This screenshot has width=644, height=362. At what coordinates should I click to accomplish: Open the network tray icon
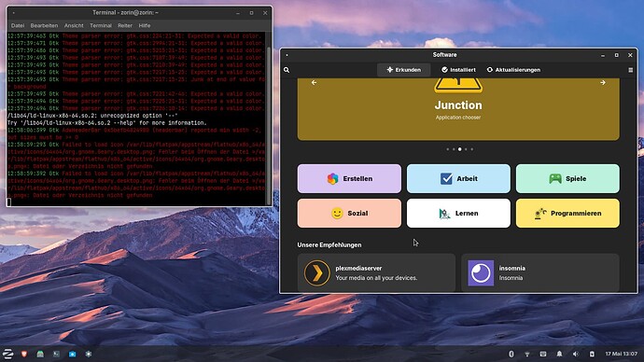[527, 354]
